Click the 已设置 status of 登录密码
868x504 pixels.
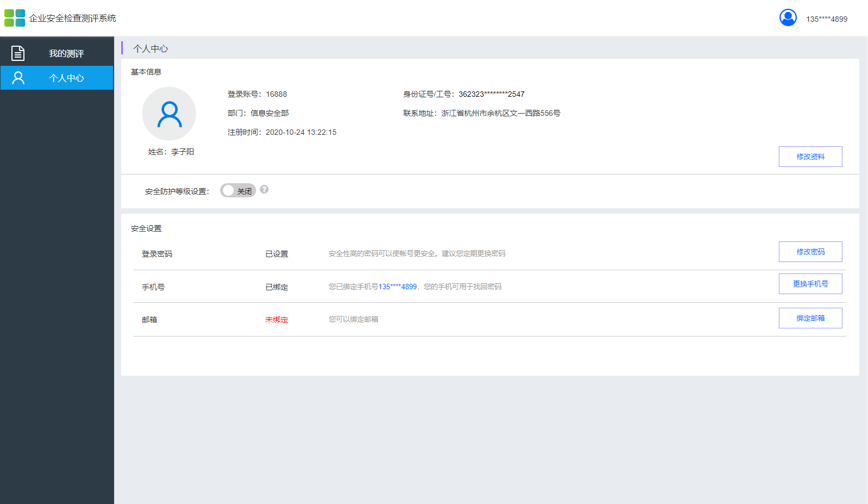(277, 254)
